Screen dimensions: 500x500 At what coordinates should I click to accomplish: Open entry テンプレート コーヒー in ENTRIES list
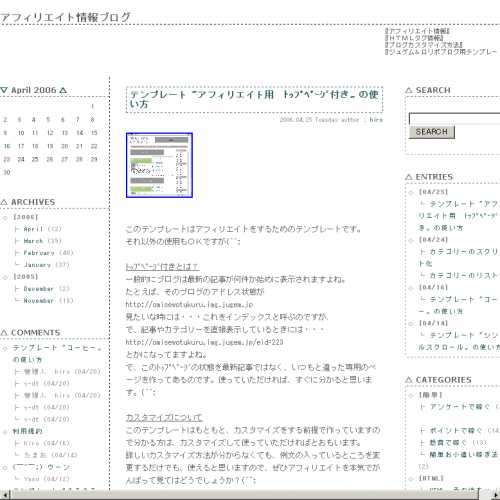[x=459, y=305]
